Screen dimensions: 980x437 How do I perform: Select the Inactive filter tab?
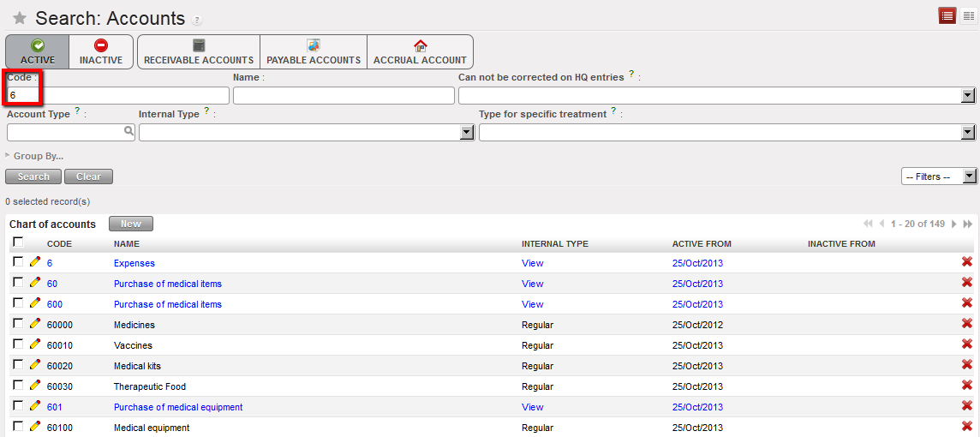pos(101,52)
